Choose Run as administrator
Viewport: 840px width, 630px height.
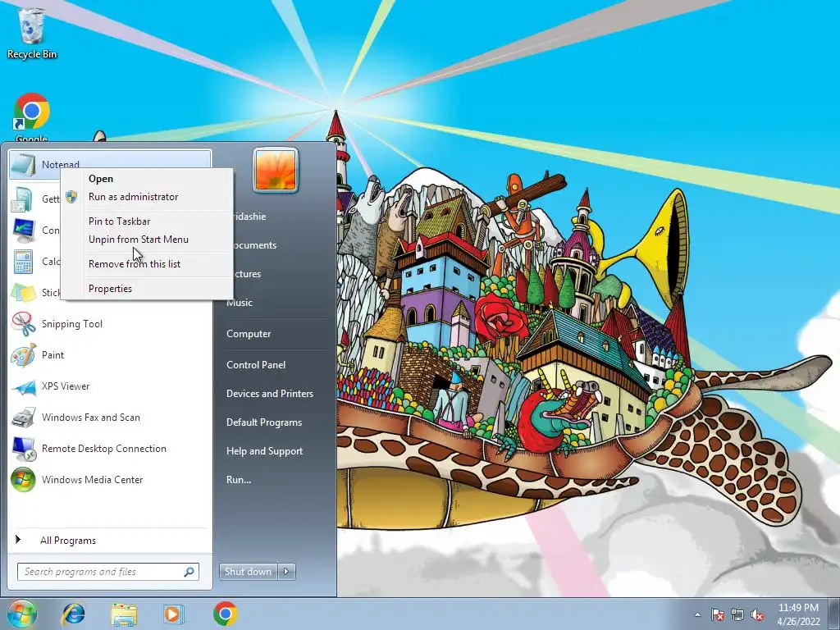coord(134,197)
